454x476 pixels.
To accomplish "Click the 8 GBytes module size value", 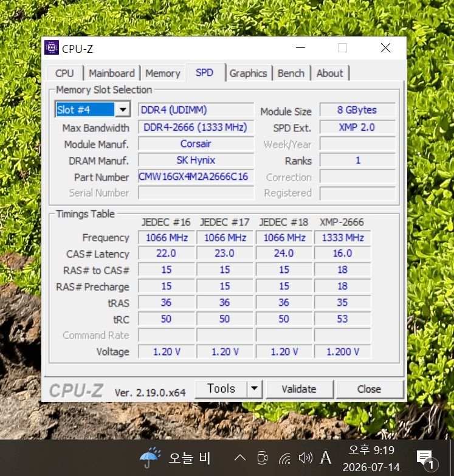I will [x=357, y=109].
